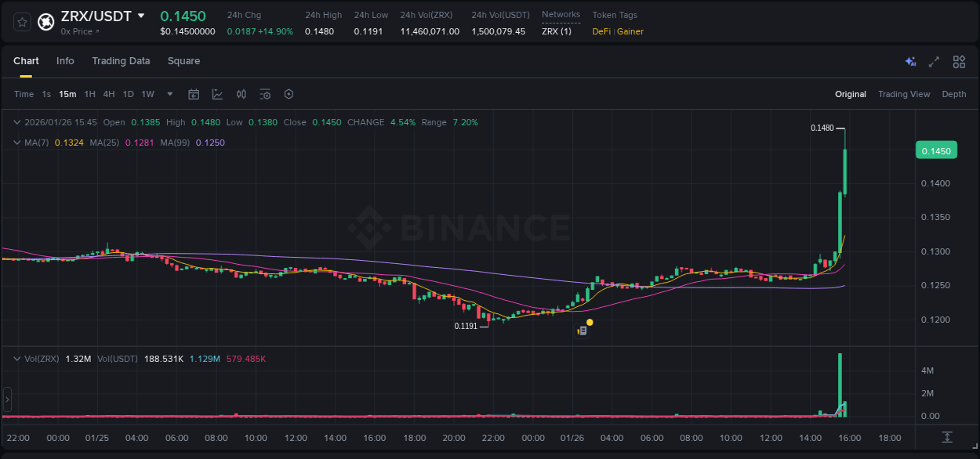Open the DeFi token tag

click(x=600, y=31)
